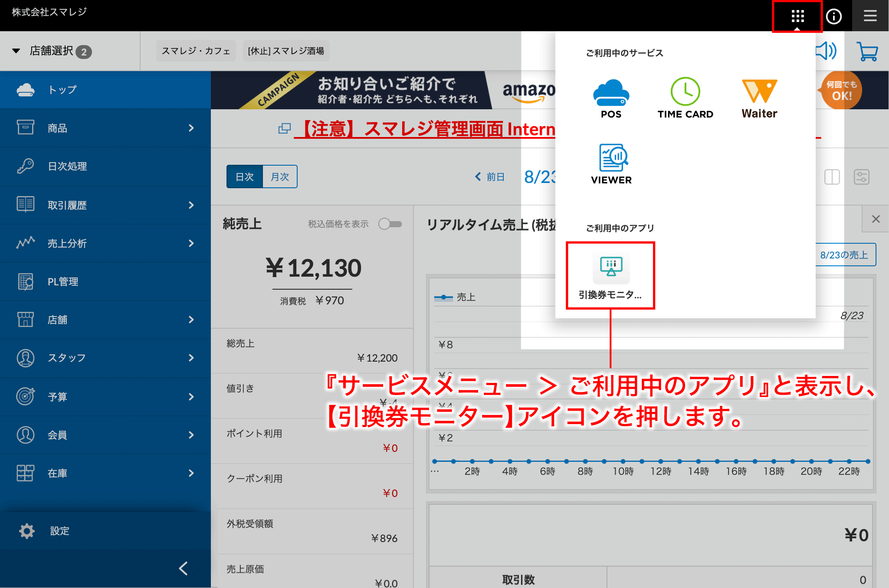Screen dimensions: 889x588
Task: Click the sales chart 16時 data point
Action: [x=736, y=461]
